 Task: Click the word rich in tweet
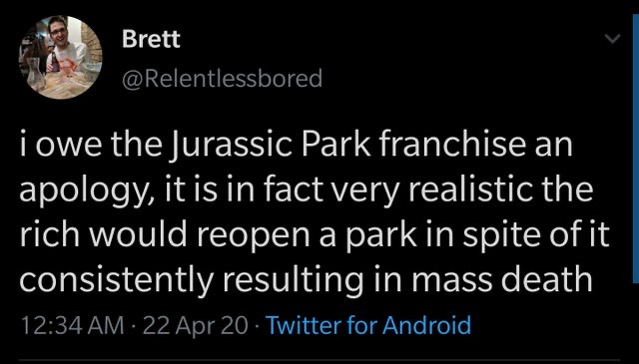[x=49, y=233]
